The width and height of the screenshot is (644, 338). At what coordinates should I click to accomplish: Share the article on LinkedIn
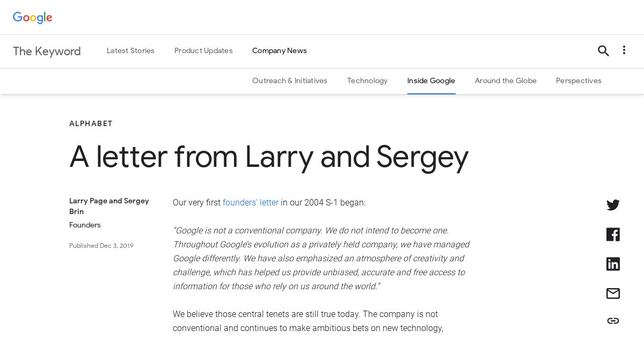tap(613, 264)
